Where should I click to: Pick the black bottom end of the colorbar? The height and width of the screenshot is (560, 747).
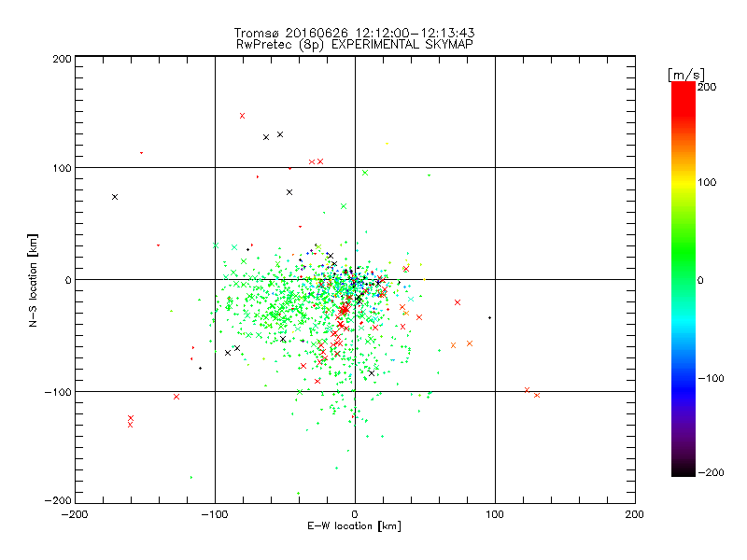[684, 469]
